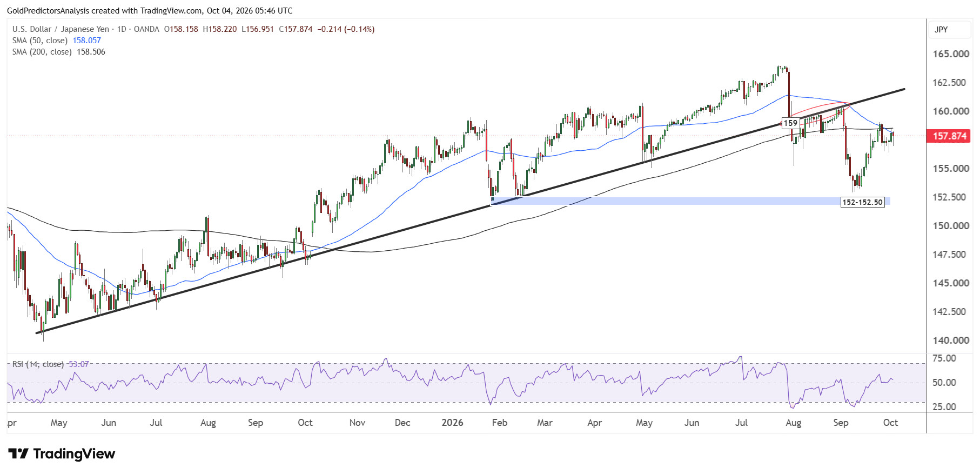Click the rightmost Oct label on time axis

[890, 423]
